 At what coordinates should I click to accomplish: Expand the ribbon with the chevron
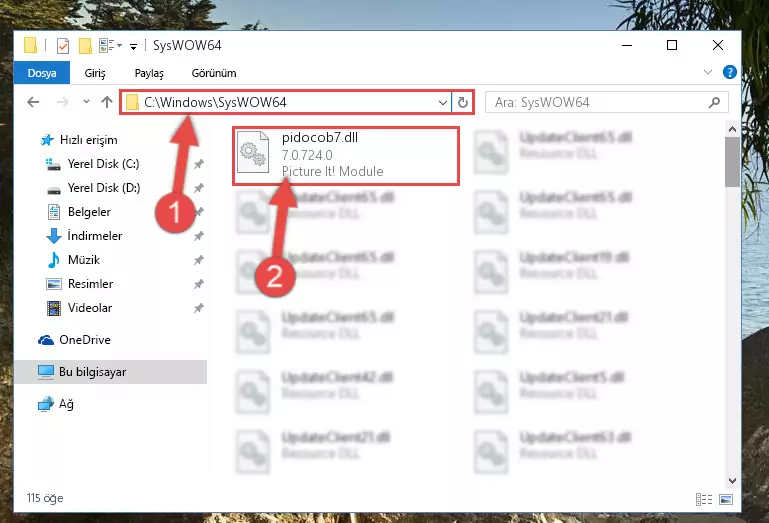(708, 72)
